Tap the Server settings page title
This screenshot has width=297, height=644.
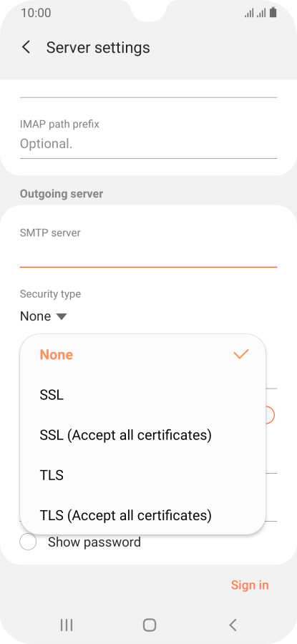tap(98, 48)
